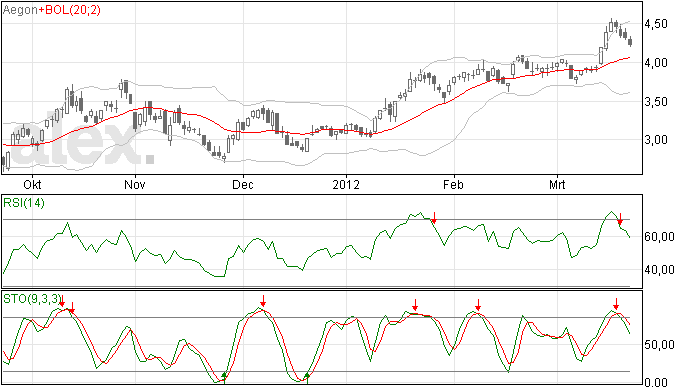Click the stochastic red arrow above Dec
The width and height of the screenshot is (690, 387).
(263, 301)
